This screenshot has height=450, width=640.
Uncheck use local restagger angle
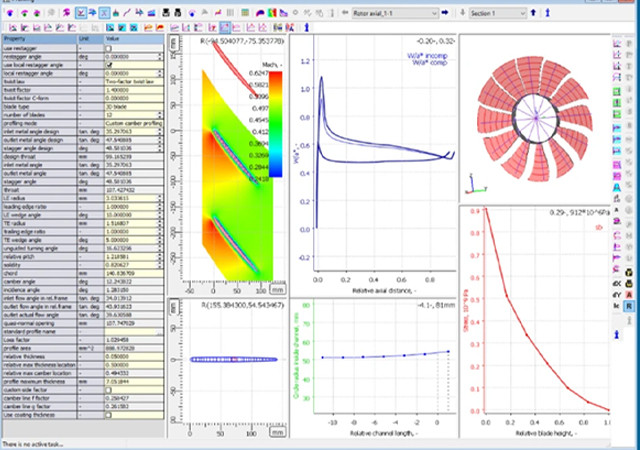(109, 64)
